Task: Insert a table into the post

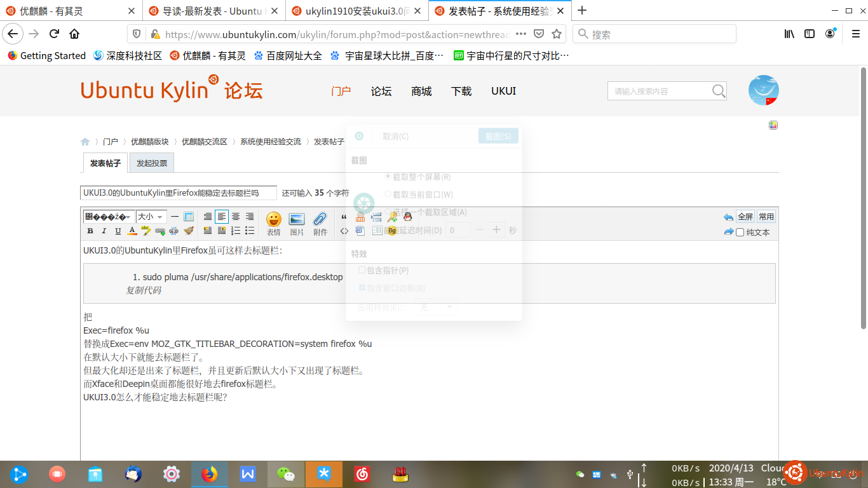Action: (189, 217)
